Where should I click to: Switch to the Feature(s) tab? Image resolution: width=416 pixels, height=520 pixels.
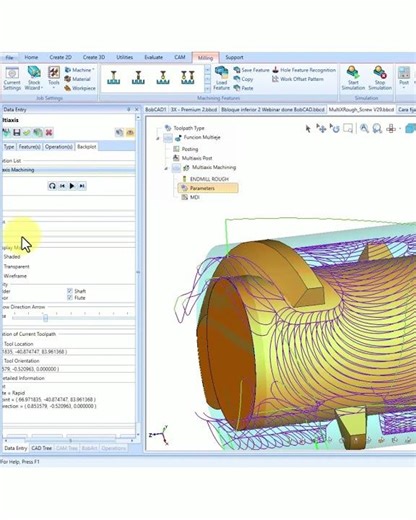pos(29,147)
